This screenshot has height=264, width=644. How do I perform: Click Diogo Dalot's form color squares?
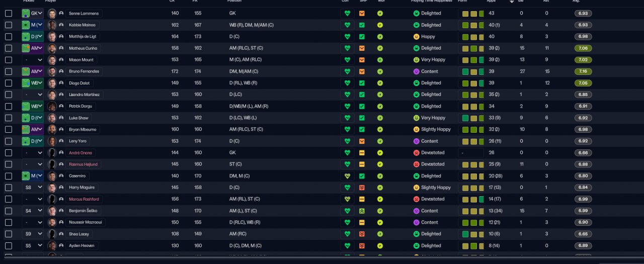pos(472,83)
